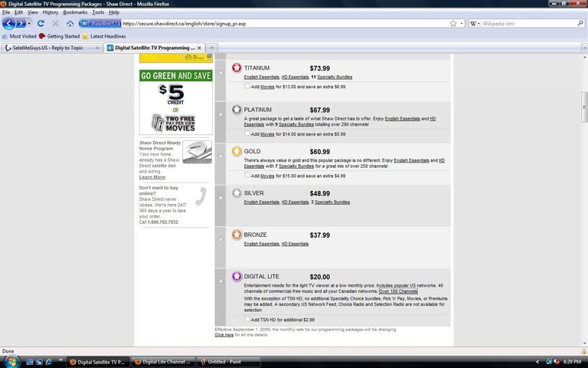
Task: Click the padlock icon in status bar
Action: click(583, 351)
